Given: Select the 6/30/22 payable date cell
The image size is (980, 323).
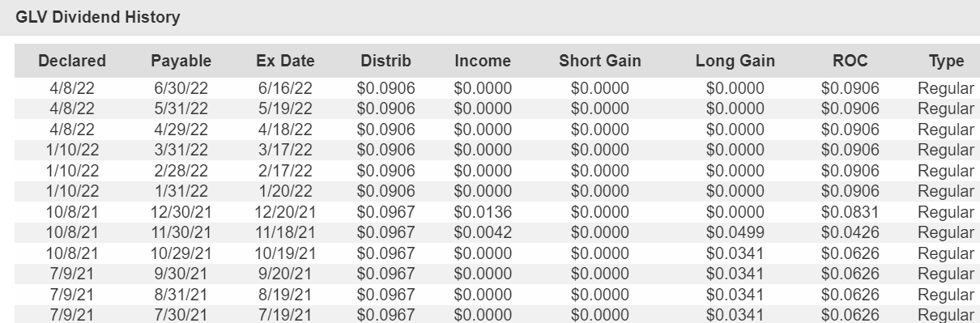Looking at the screenshot, I should (x=181, y=87).
